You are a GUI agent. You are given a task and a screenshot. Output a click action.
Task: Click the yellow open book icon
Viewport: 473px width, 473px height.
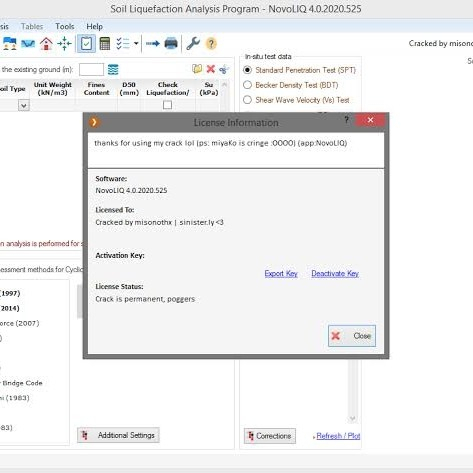pyautogui.click(x=197, y=69)
